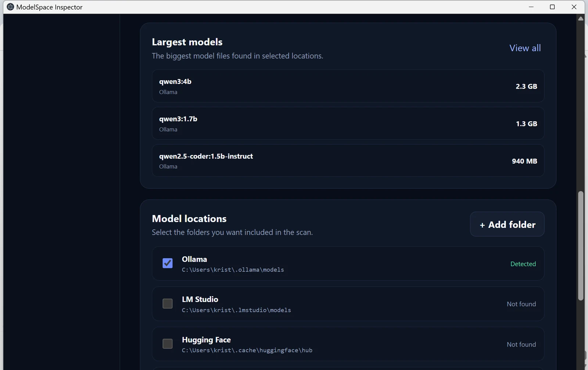Click the Not found status for LM Studio
Viewport: 588px width, 370px height.
click(521, 304)
